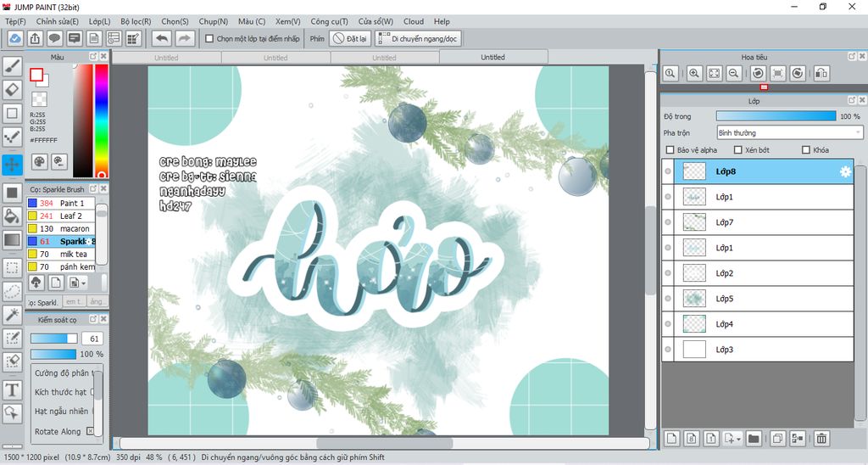Select the Fill rectangle tool
868x465 pixels.
(12, 193)
